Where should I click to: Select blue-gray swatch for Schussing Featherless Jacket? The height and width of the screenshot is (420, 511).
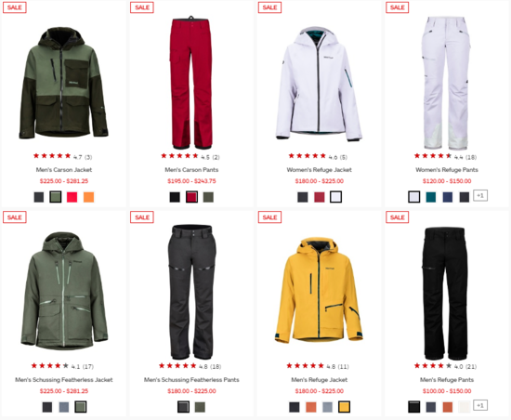point(64,407)
